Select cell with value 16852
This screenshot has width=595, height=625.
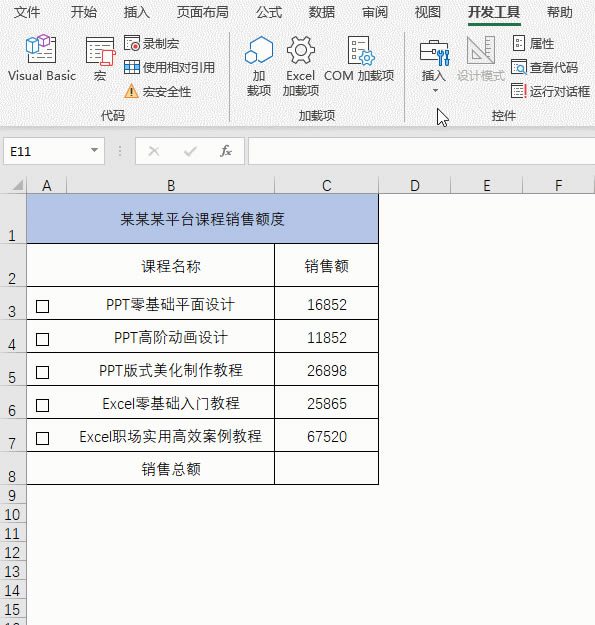coord(326,303)
